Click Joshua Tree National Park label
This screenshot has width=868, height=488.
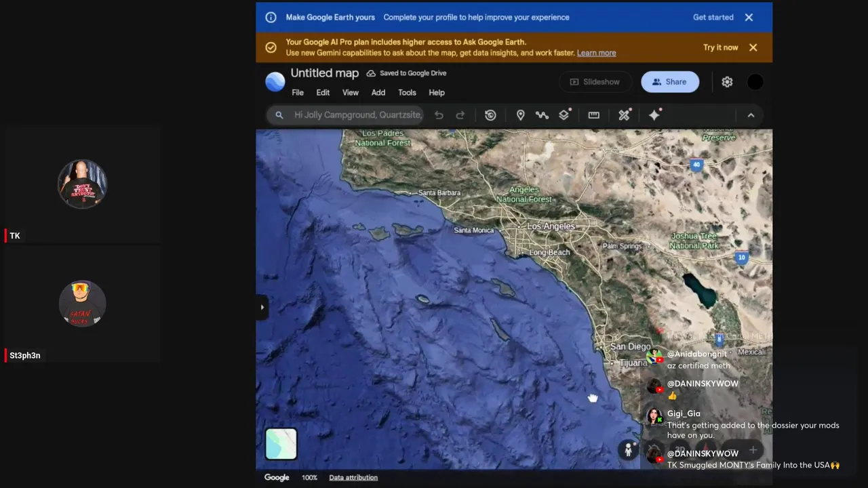coord(694,241)
